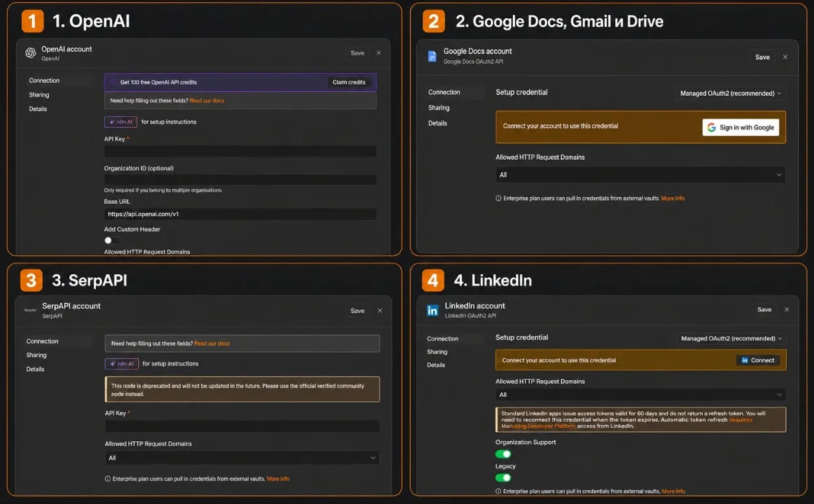Image resolution: width=814 pixels, height=504 pixels.
Task: Click Sign in with Google button
Action: coord(741,127)
